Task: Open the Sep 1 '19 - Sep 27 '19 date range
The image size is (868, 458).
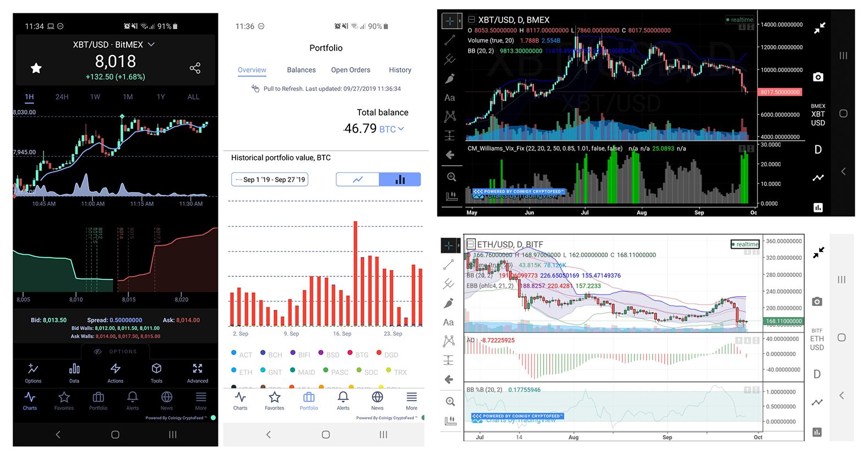Action: click(x=270, y=179)
